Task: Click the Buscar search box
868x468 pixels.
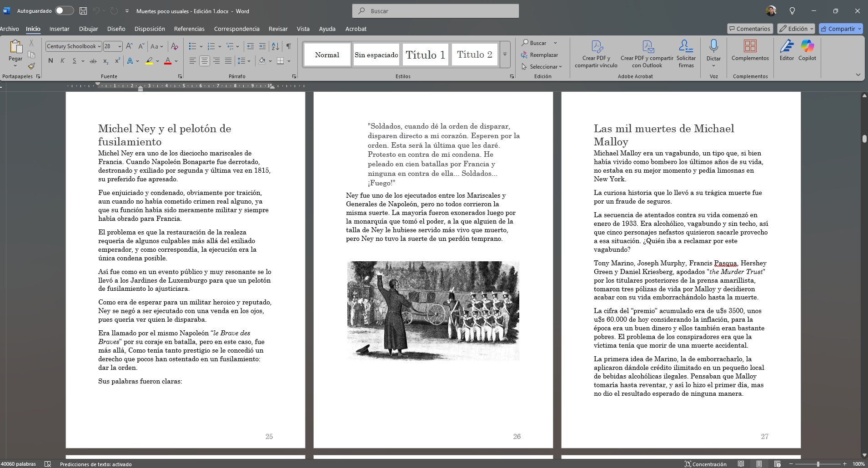Action: pyautogui.click(x=435, y=11)
